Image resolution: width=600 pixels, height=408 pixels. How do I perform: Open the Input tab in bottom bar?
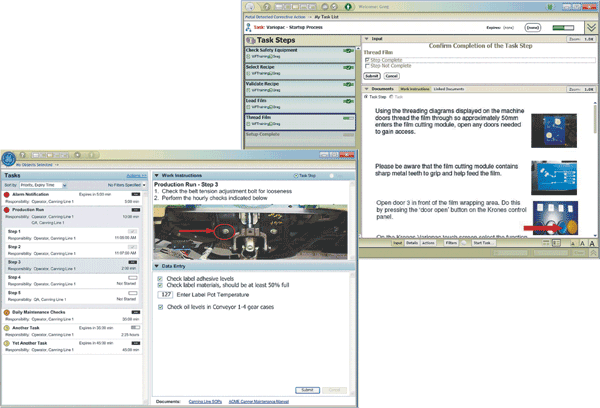[x=398, y=243]
